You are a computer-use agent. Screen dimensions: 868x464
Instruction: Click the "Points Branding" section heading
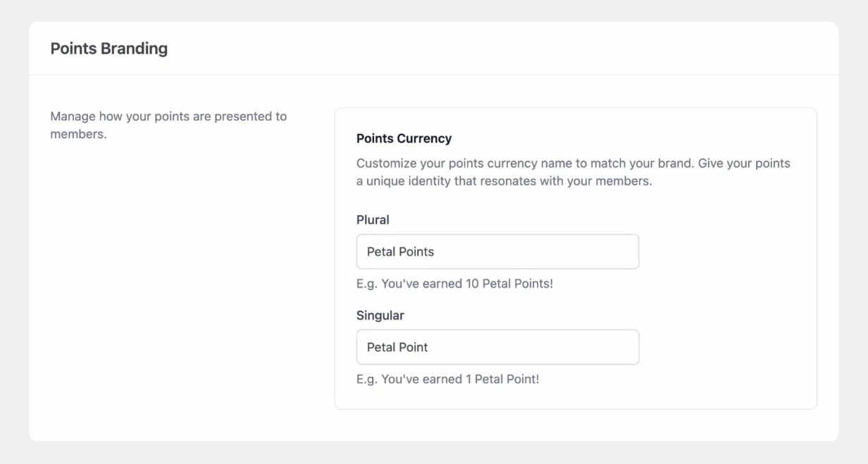[109, 49]
